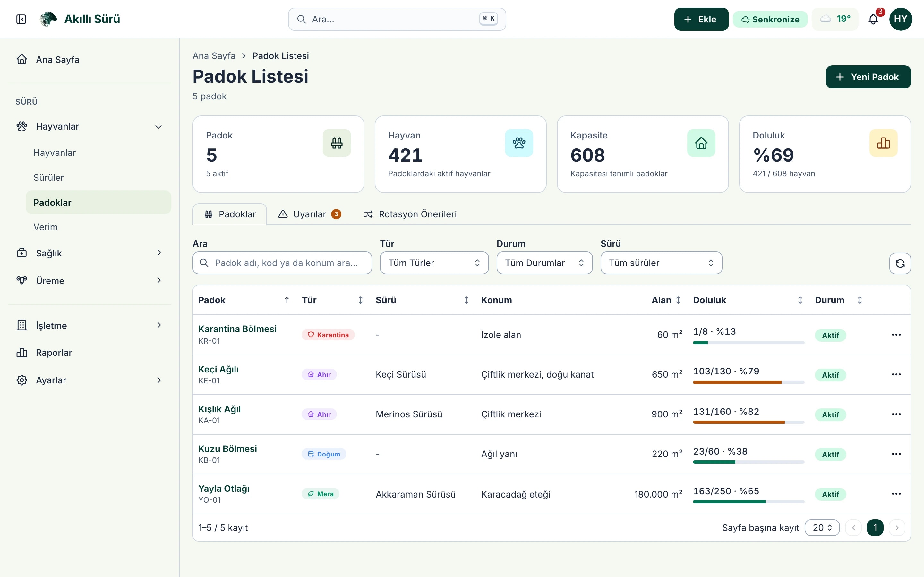The height and width of the screenshot is (577, 924).
Task: Click the refresh filters icon button
Action: 900,263
